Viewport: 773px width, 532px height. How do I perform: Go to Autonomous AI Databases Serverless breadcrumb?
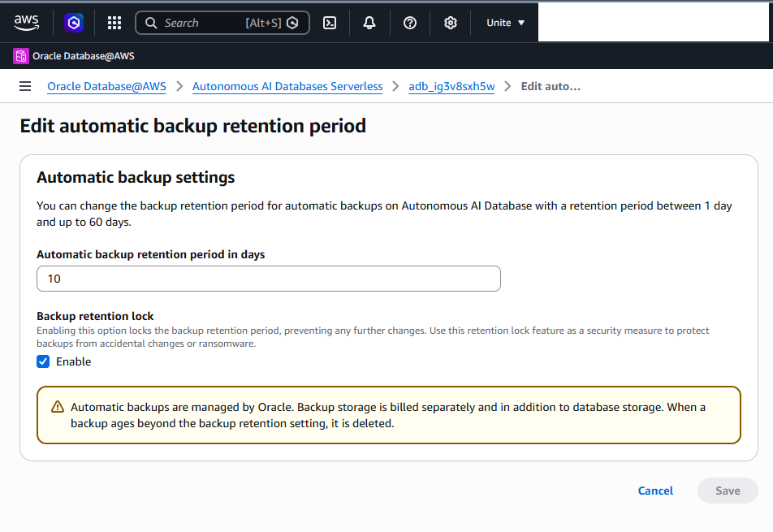click(x=287, y=86)
